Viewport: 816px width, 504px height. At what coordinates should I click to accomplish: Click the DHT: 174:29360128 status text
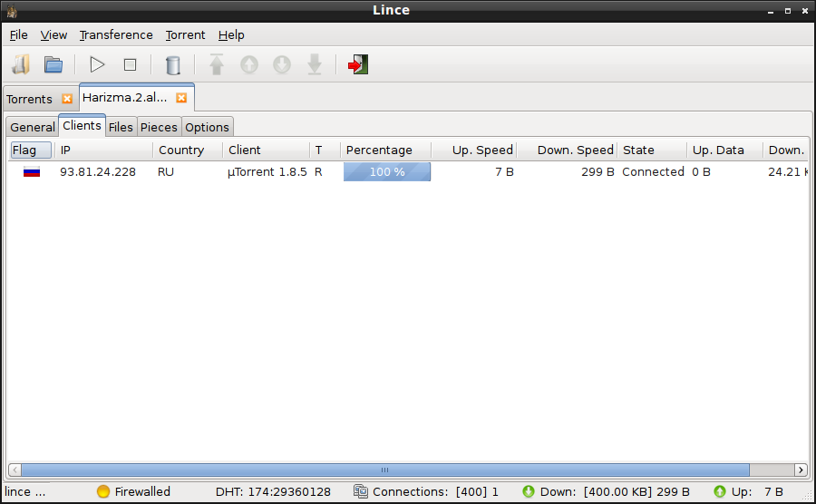(273, 491)
